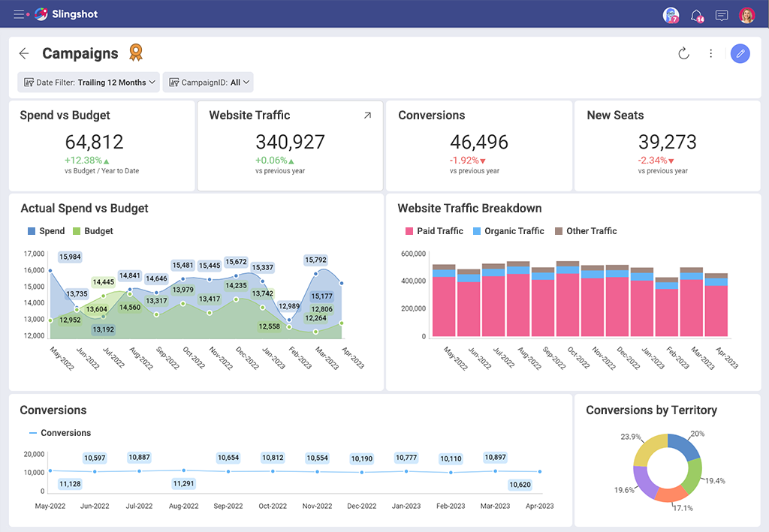The width and height of the screenshot is (769, 532).
Task: Click the Campaigns award badge icon
Action: pos(135,53)
